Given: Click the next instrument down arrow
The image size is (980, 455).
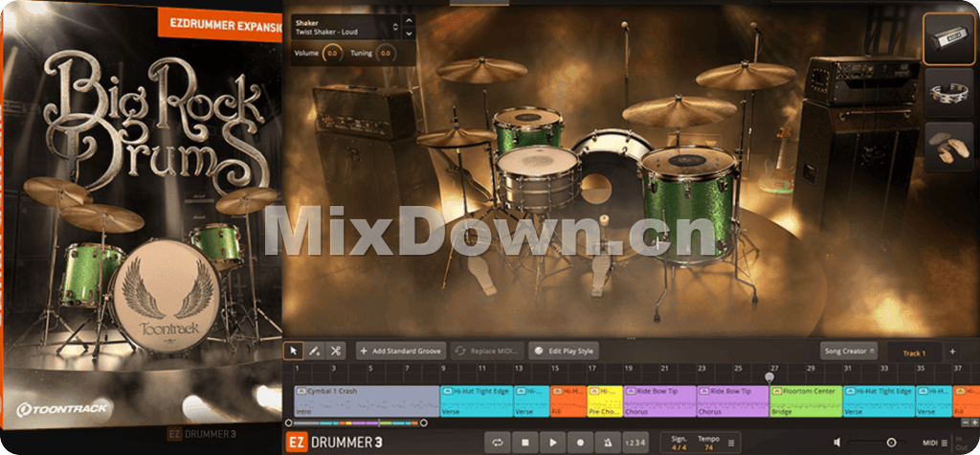Looking at the screenshot, I should pyautogui.click(x=409, y=34).
